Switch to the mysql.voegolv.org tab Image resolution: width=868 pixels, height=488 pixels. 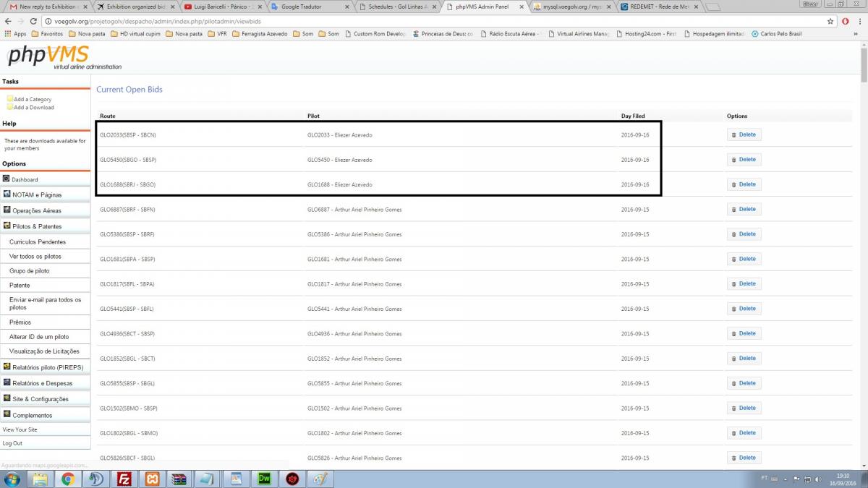(x=571, y=7)
